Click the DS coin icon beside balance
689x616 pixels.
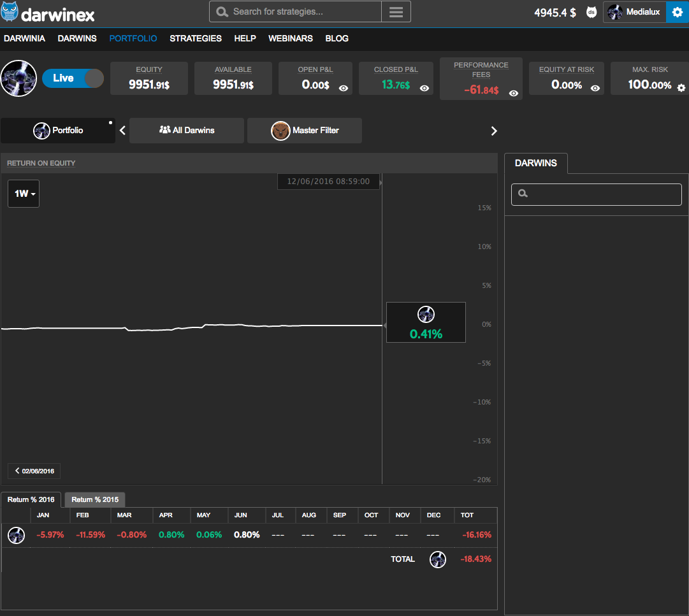pos(591,12)
